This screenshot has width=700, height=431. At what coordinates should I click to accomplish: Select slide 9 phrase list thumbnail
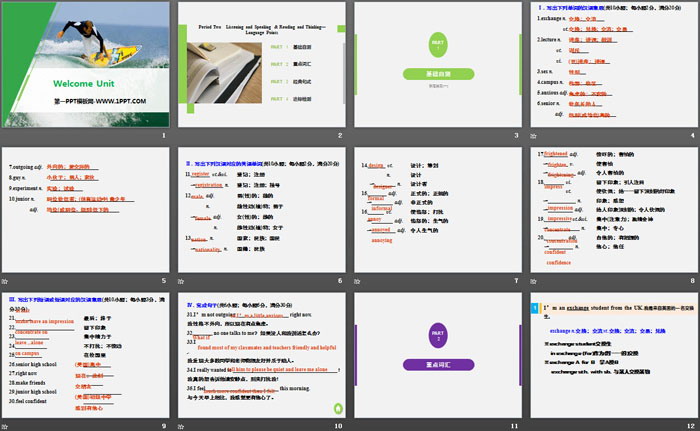(87, 355)
